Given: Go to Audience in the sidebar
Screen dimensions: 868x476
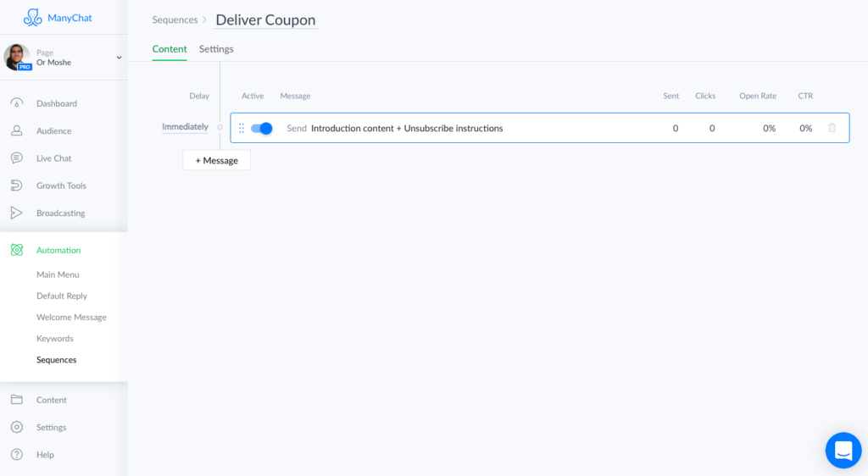Looking at the screenshot, I should coord(53,130).
